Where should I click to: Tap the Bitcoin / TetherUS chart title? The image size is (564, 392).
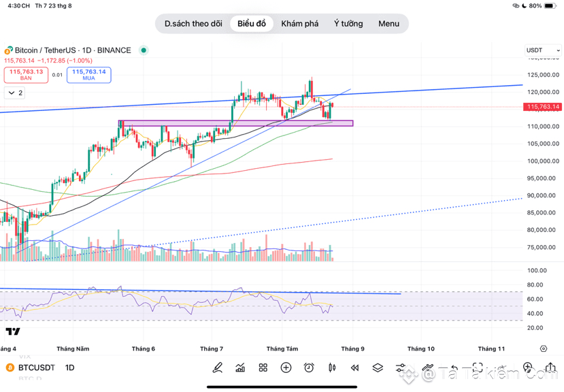(x=73, y=50)
